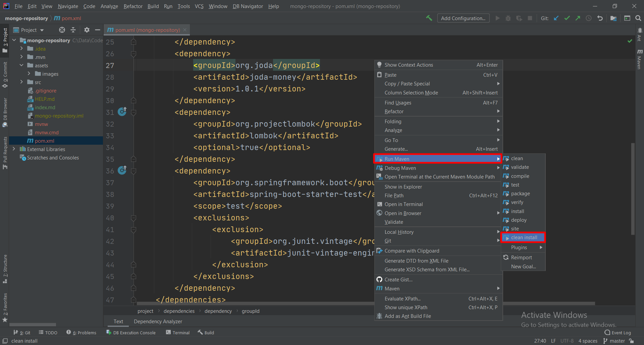
Task: Open Terminal tool window button
Action: point(178,333)
